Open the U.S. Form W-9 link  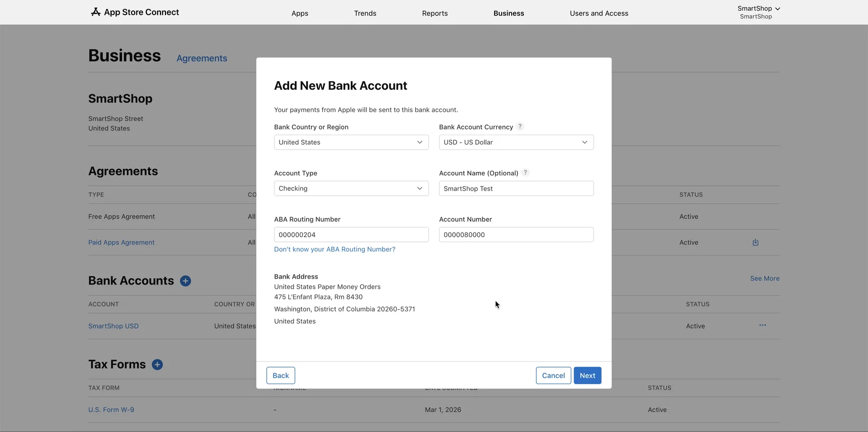click(x=111, y=410)
